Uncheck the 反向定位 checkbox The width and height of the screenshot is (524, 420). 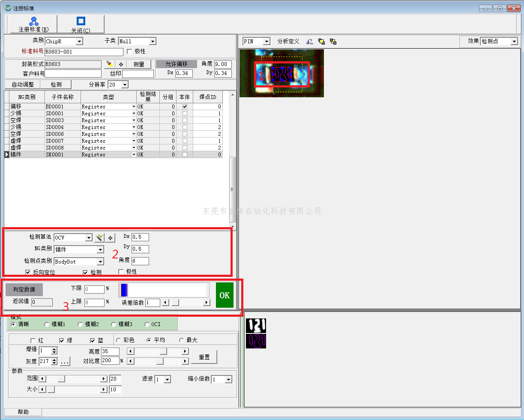28,272
